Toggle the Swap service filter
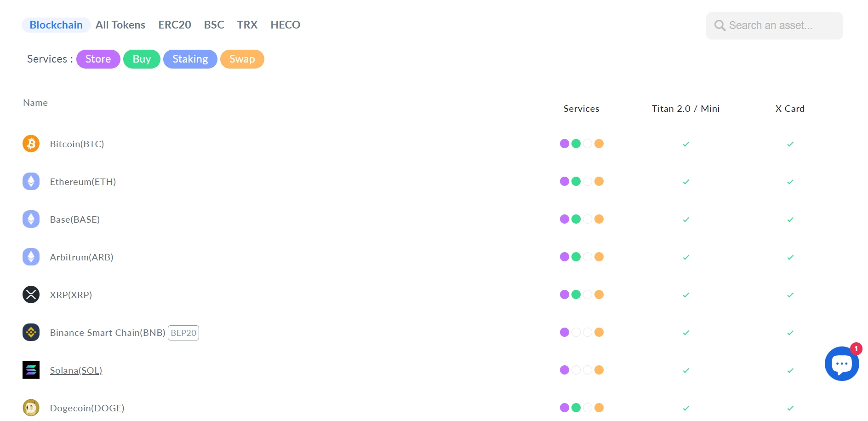Screen dimensions: 868x421 tap(242, 59)
